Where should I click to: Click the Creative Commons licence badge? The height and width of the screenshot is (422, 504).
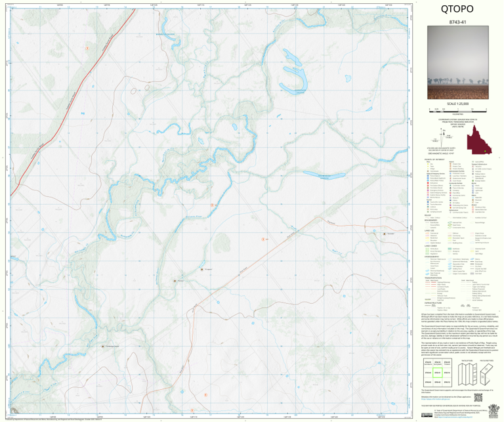click(x=427, y=415)
